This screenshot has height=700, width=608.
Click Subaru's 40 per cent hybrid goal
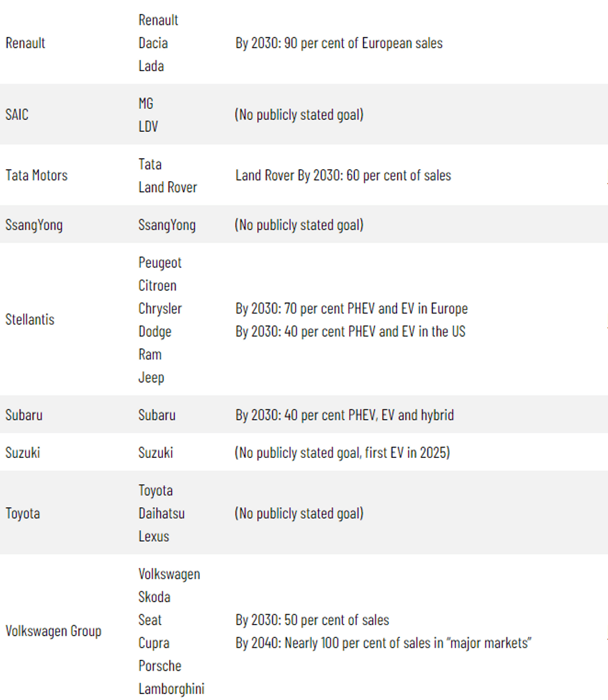pos(345,415)
